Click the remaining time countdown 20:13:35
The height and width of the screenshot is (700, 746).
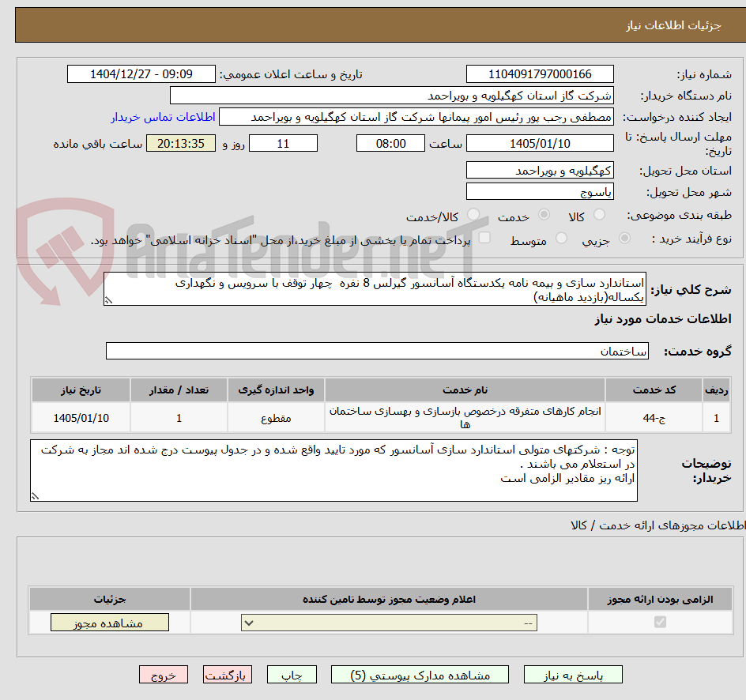click(x=181, y=143)
